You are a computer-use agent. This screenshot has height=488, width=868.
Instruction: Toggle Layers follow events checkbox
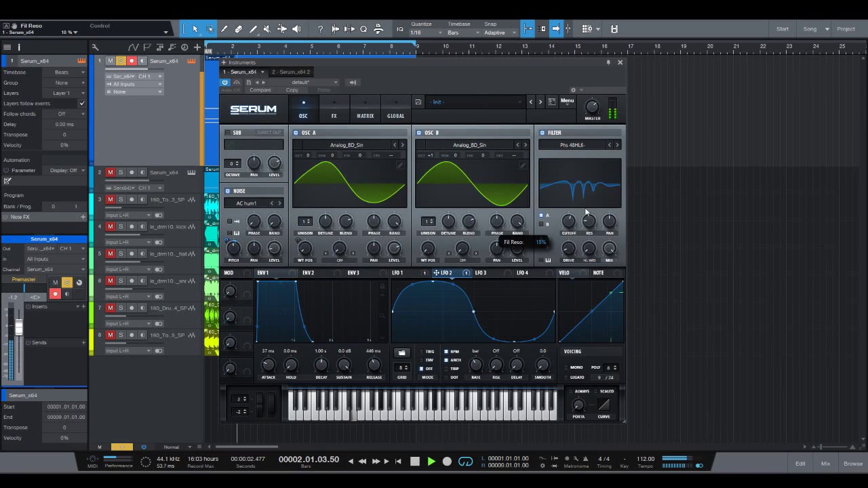(x=82, y=104)
